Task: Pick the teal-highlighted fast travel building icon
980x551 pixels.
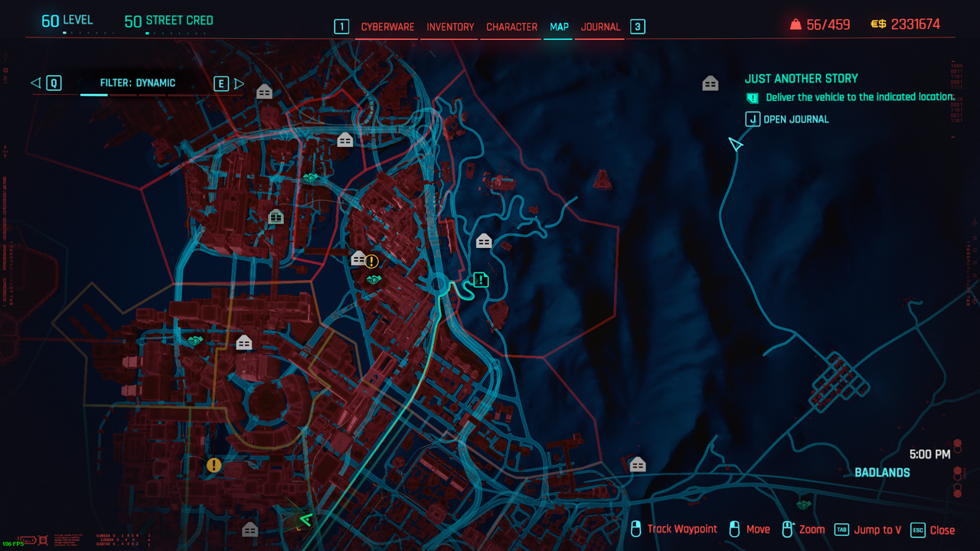Action: coord(276,217)
